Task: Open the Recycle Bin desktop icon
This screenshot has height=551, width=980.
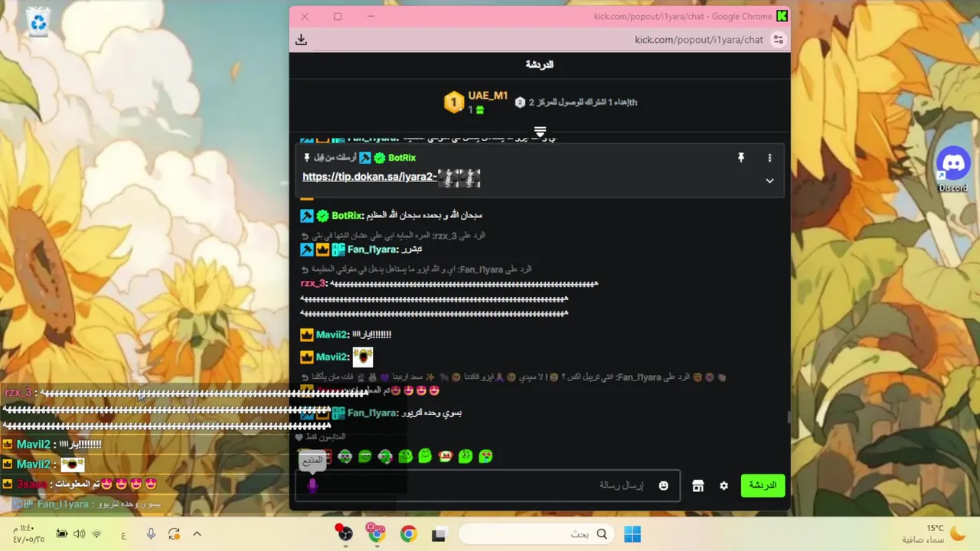Action: coord(38,21)
